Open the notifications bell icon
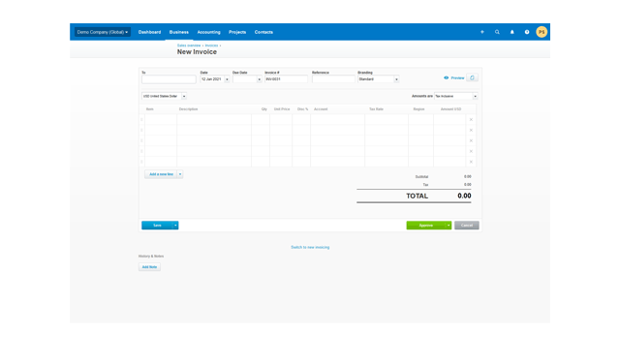 (512, 32)
